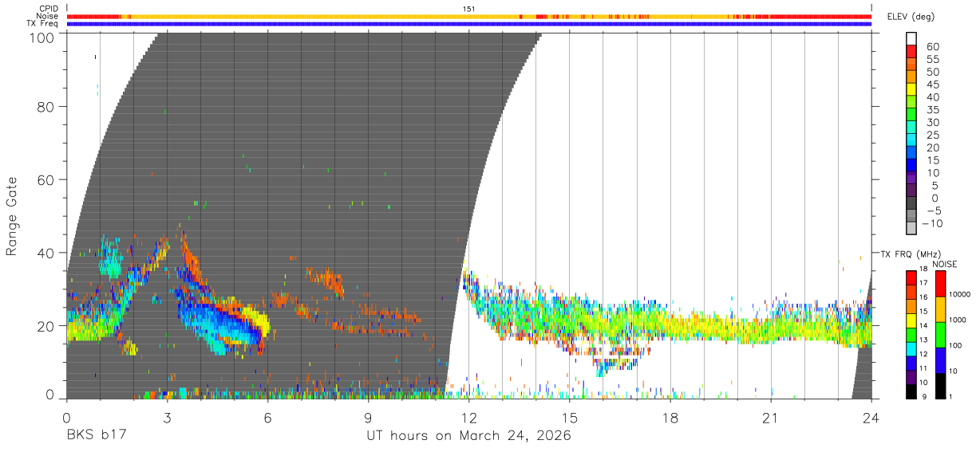Click the Noise color bar at top

point(469,16)
